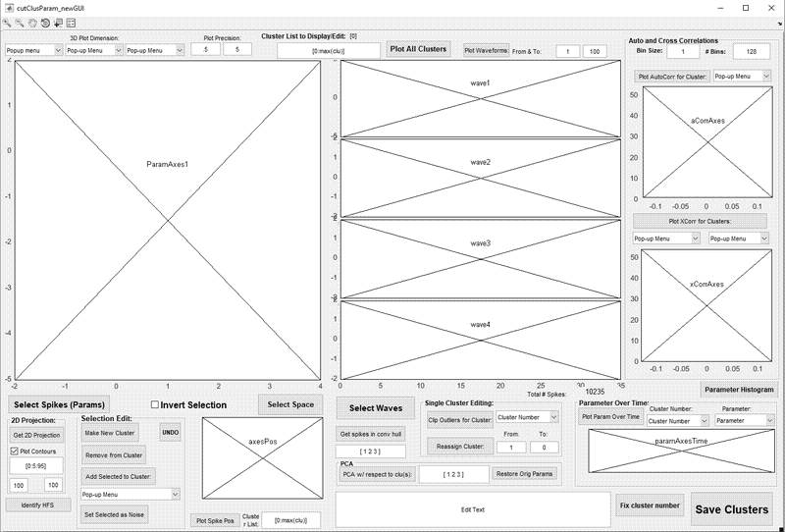Image resolution: width=785 pixels, height=532 pixels.
Task: Click inside the ParamAxes1 plot area
Action: [167, 221]
